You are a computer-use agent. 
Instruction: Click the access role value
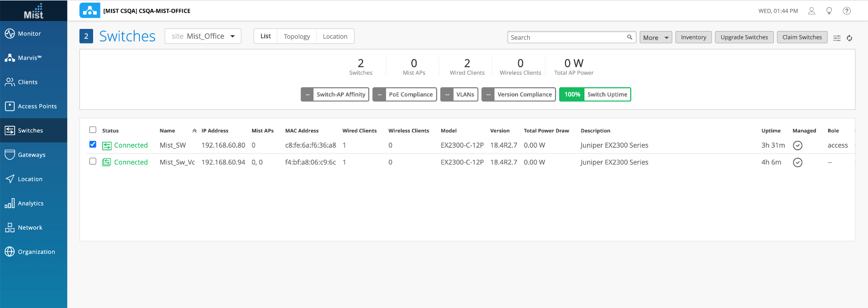(x=837, y=146)
